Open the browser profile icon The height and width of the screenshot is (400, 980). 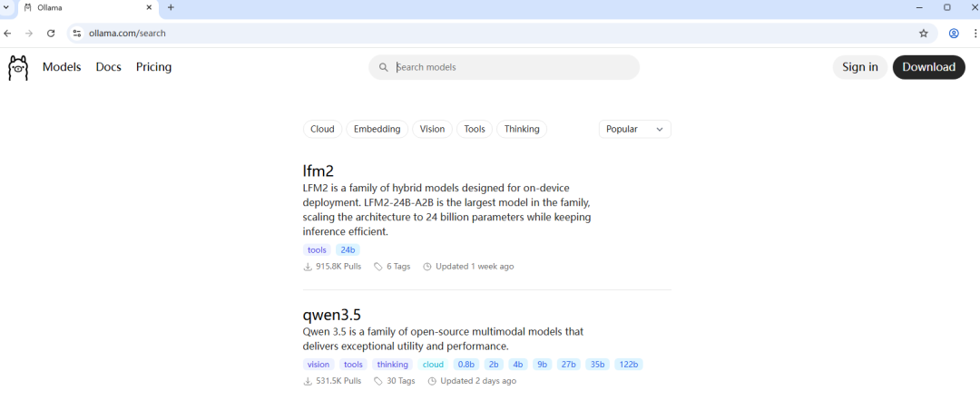point(954,34)
